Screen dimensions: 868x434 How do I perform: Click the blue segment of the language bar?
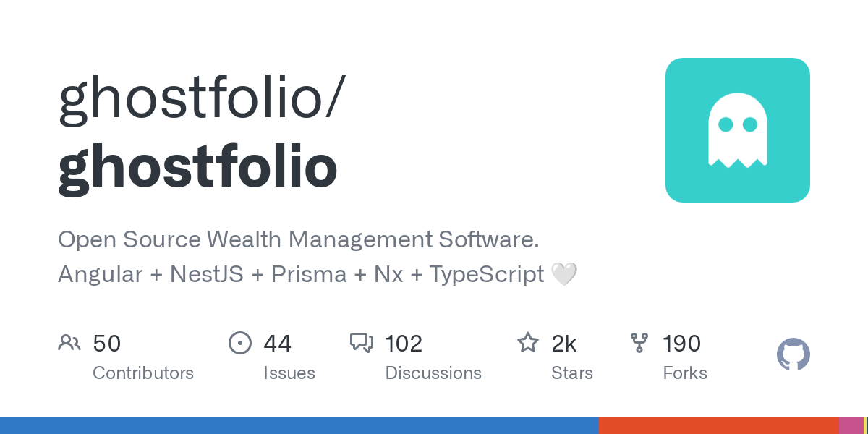(299, 425)
